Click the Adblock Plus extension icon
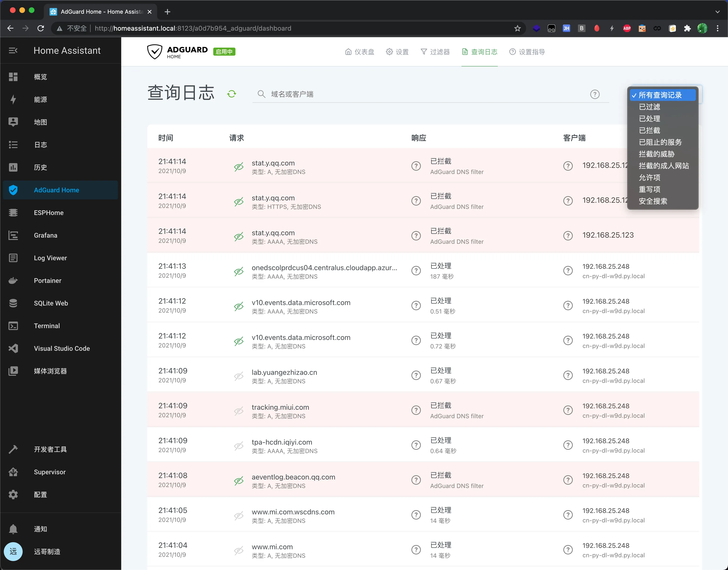Image resolution: width=728 pixels, height=570 pixels. pos(627,28)
